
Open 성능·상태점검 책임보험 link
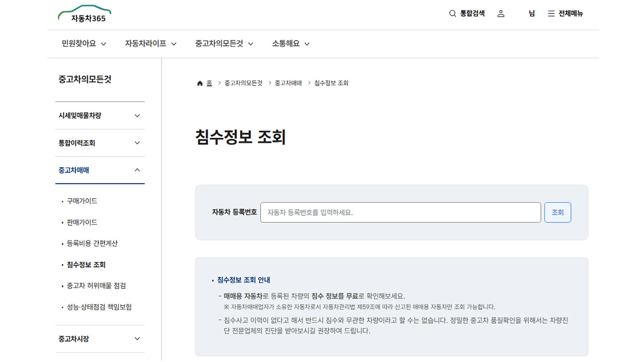pyautogui.click(x=99, y=307)
